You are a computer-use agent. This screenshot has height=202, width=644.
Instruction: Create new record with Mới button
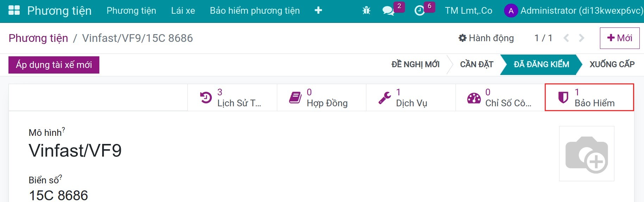click(620, 38)
